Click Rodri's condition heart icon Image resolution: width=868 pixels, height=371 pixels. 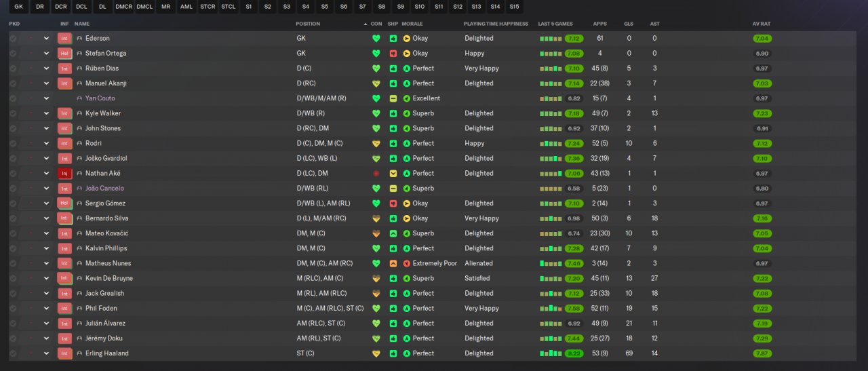pyautogui.click(x=376, y=144)
